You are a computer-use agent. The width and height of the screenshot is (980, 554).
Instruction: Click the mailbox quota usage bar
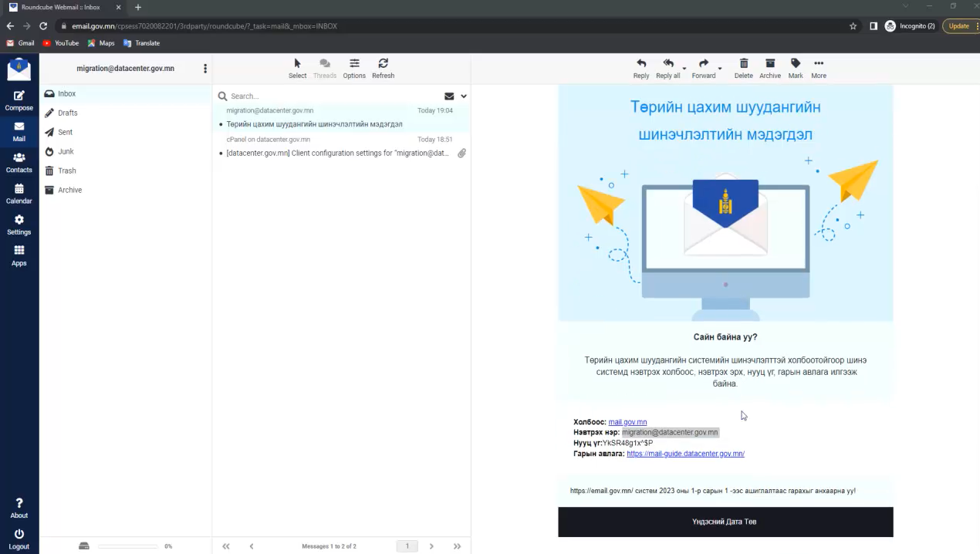127,546
